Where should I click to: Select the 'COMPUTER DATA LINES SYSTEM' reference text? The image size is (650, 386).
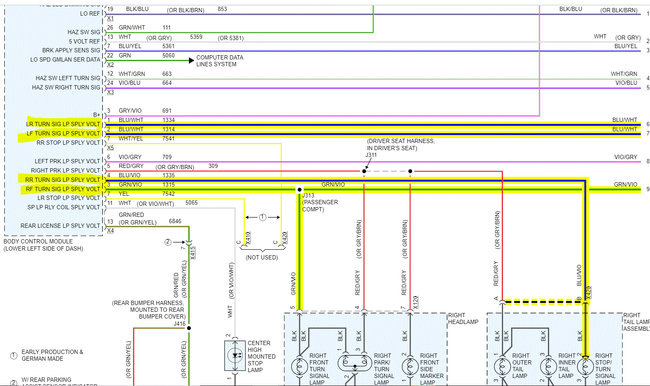219,61
